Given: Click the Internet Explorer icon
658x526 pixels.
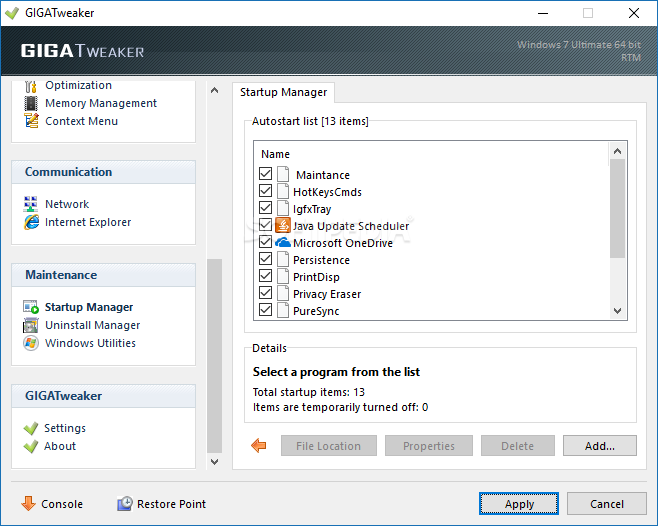Looking at the screenshot, I should pos(31,222).
